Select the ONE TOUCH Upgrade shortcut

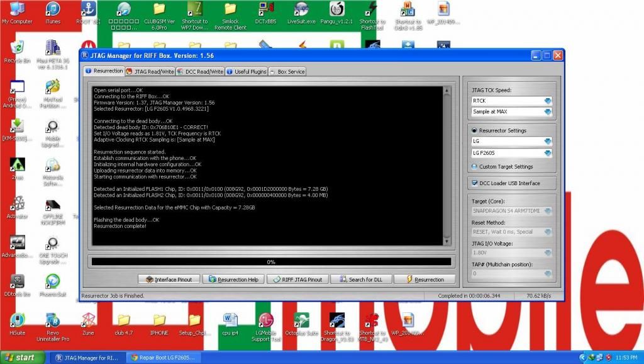pyautogui.click(x=53, y=249)
